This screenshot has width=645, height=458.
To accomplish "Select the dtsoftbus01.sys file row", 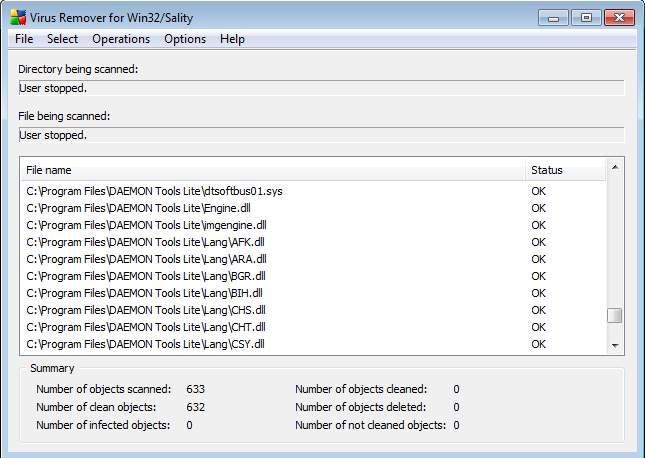I will pyautogui.click(x=154, y=191).
